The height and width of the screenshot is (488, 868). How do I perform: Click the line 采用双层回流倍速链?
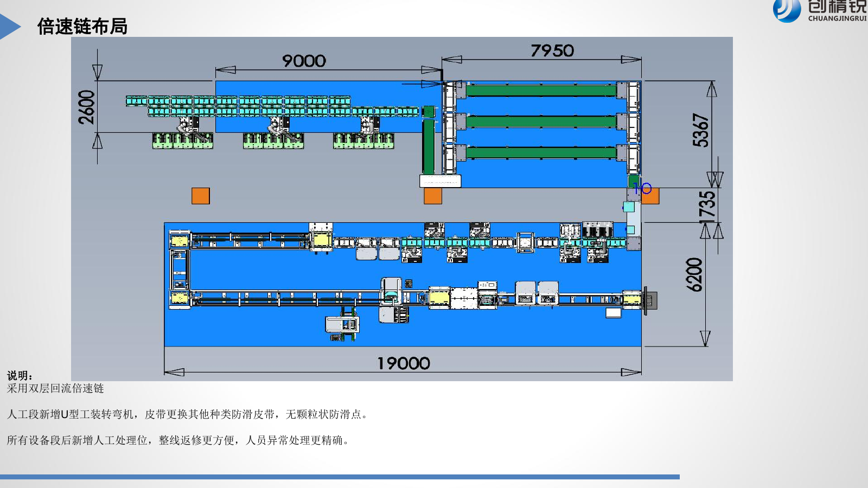tap(55, 388)
